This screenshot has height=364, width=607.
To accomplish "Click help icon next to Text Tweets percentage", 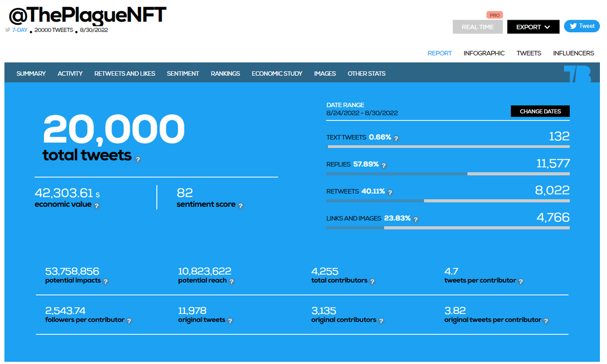I will coord(396,138).
